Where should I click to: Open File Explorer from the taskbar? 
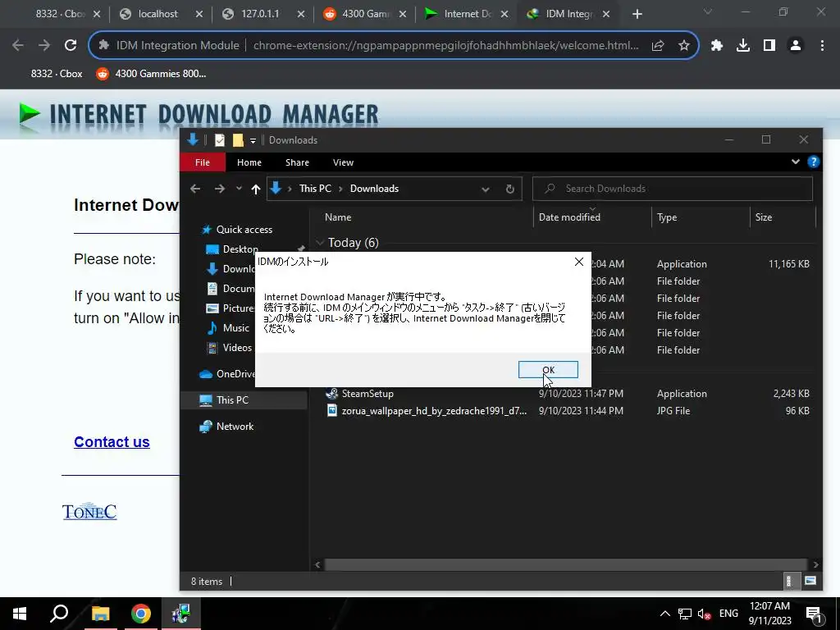click(100, 614)
